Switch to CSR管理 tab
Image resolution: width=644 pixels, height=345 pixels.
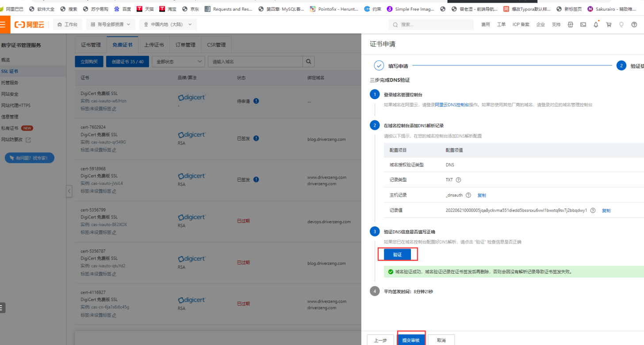[x=216, y=45]
